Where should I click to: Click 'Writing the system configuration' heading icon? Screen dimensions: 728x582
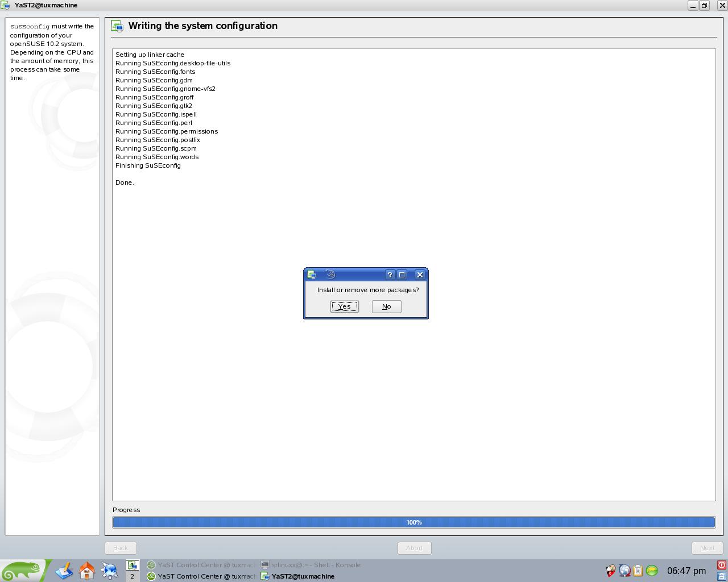pos(117,26)
